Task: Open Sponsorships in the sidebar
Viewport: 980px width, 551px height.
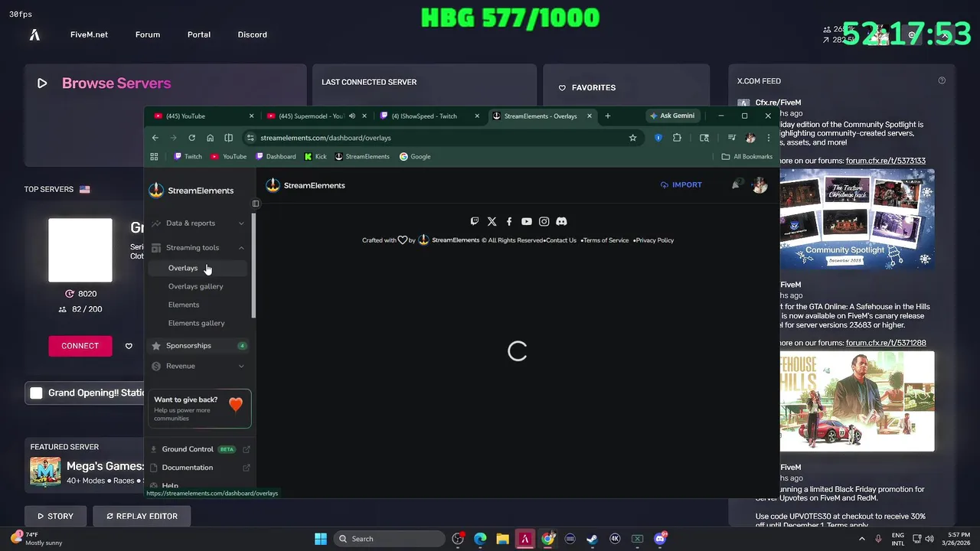Action: (x=198, y=346)
